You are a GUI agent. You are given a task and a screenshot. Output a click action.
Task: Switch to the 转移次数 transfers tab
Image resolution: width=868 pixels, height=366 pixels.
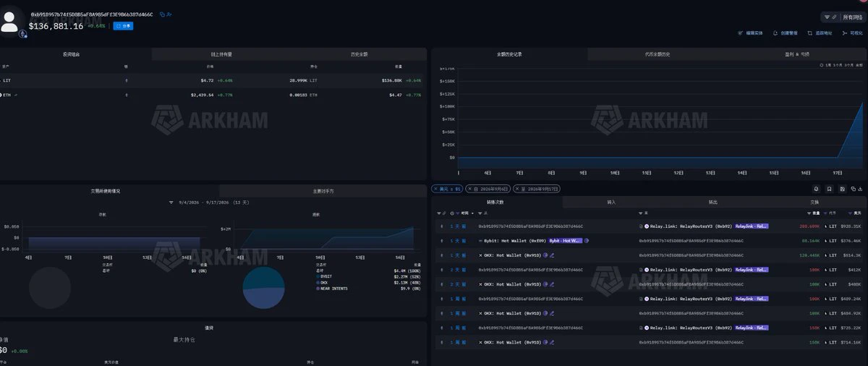[496, 202]
